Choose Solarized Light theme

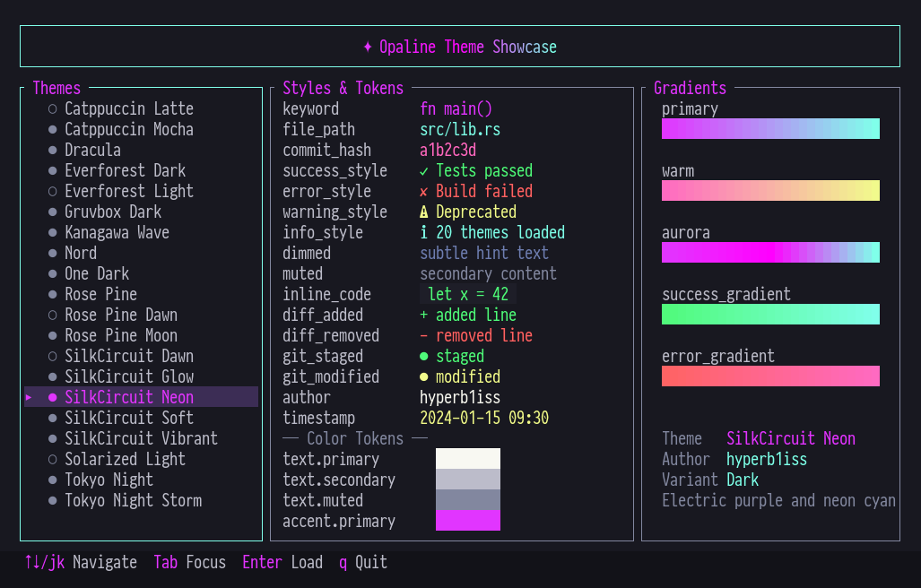coord(141,459)
